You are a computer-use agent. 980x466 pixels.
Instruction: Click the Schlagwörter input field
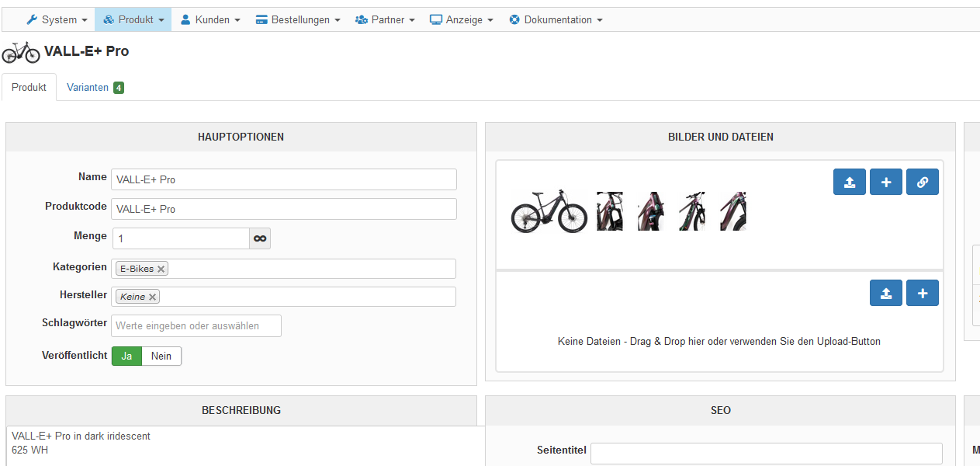pos(196,325)
